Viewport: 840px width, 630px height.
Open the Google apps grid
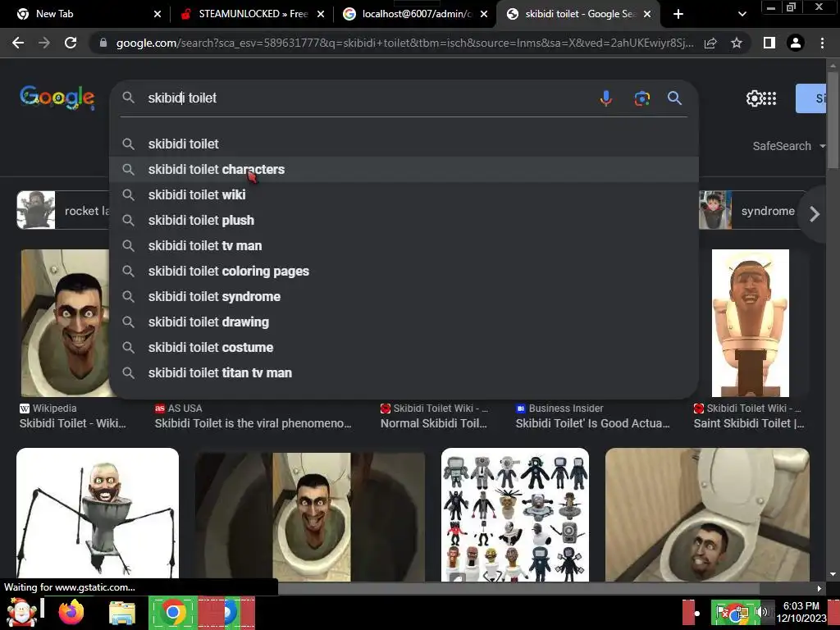pyautogui.click(x=769, y=98)
